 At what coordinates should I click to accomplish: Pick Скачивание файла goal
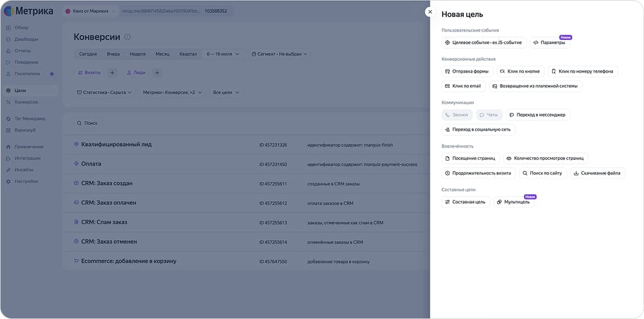click(598, 173)
